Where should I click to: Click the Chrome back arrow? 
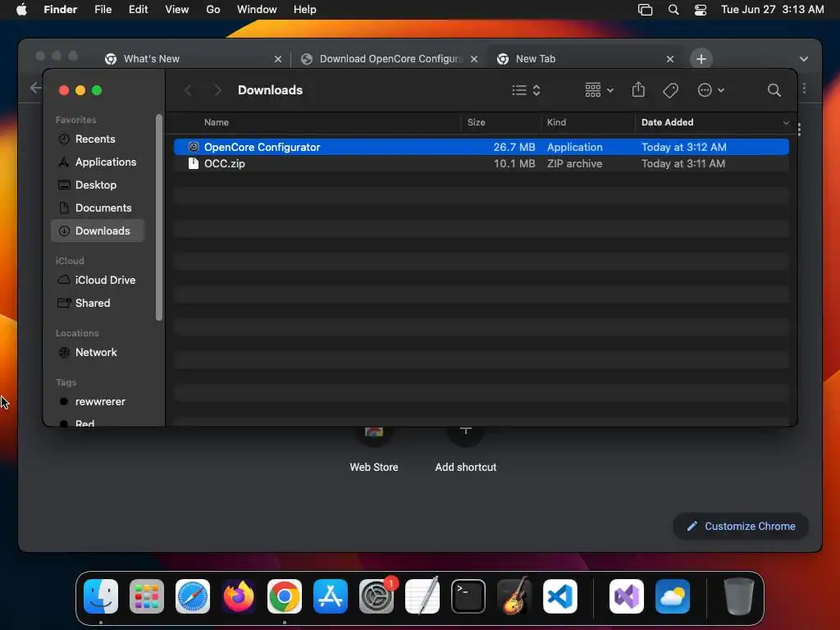click(35, 88)
